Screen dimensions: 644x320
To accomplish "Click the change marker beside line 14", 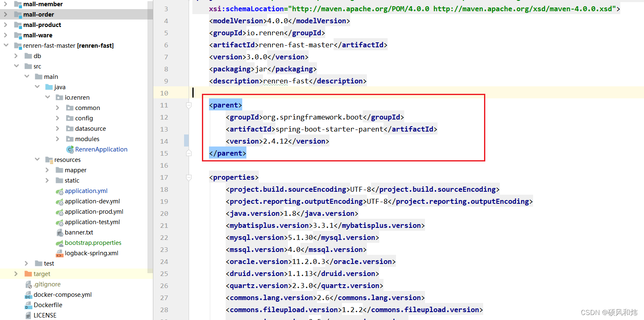I will (187, 141).
